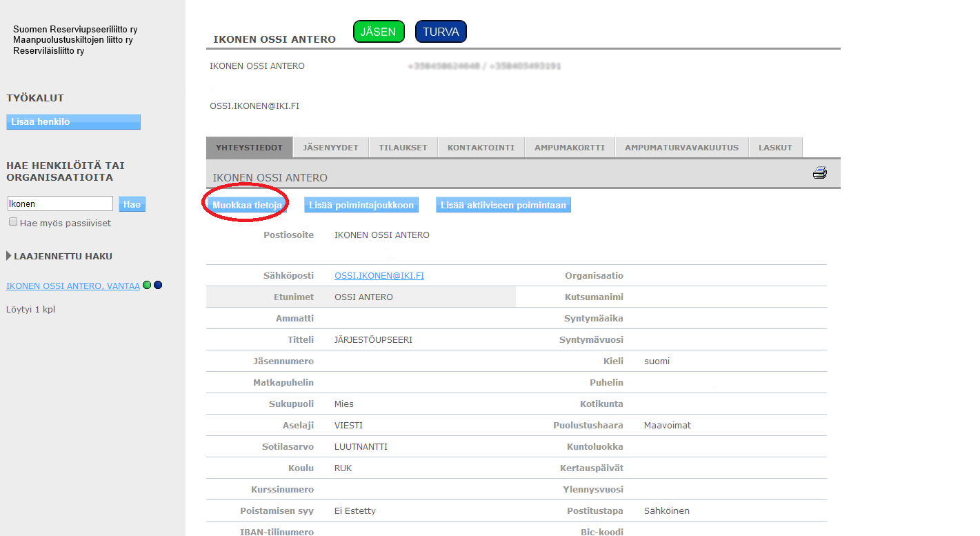Switch to the Yhteystiedot tab
Screen dimensions: 980x536
(x=249, y=148)
